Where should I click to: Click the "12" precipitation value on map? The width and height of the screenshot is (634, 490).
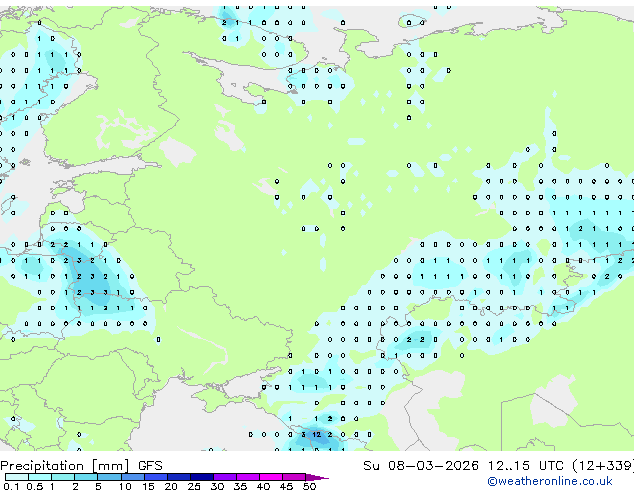coord(317,435)
